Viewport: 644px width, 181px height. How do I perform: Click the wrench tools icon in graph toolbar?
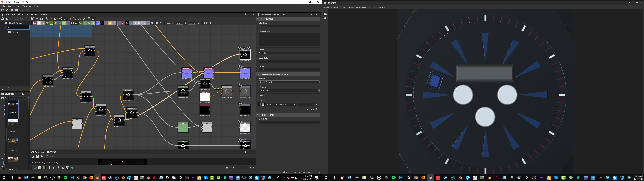[x=84, y=19]
